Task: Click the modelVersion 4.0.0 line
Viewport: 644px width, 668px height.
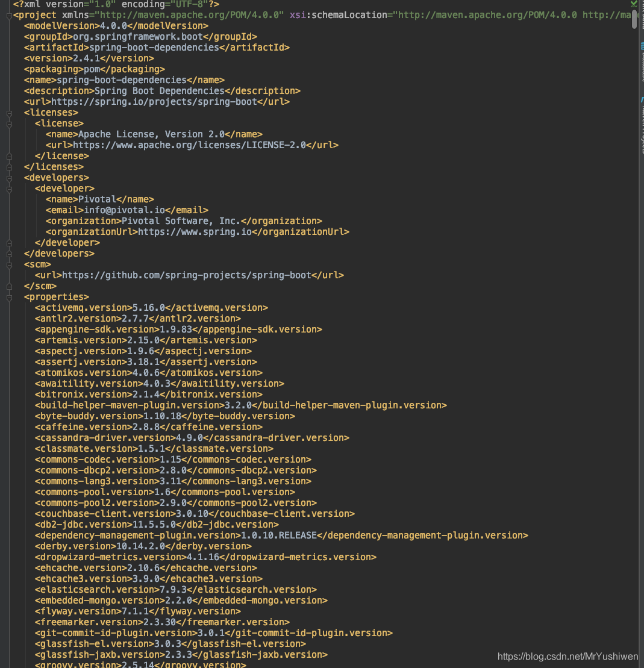Action: coord(116,26)
